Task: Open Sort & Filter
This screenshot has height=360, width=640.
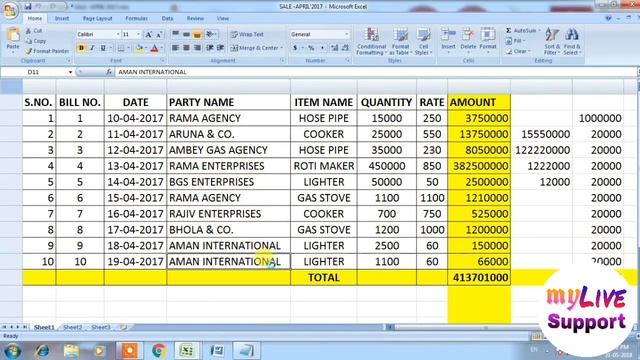Action: (552, 41)
